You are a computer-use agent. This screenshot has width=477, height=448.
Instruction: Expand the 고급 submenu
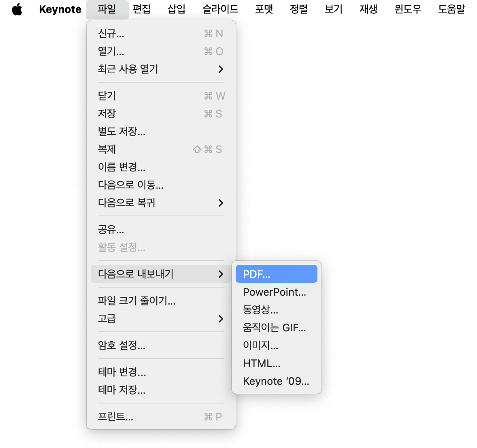161,319
